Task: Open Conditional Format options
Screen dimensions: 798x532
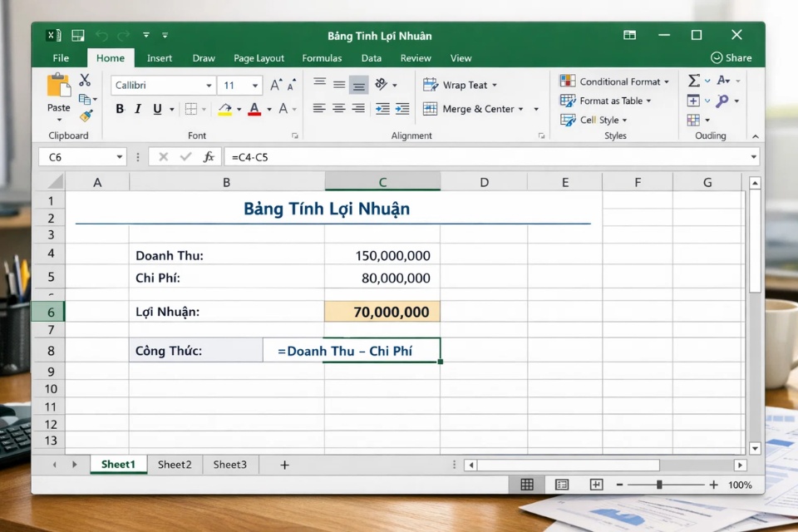Action: tap(614, 81)
